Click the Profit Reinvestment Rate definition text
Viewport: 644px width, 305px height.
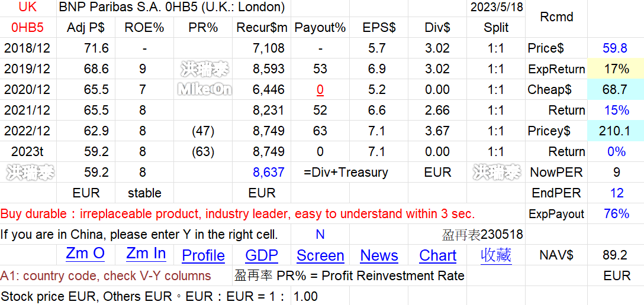tap(349, 275)
